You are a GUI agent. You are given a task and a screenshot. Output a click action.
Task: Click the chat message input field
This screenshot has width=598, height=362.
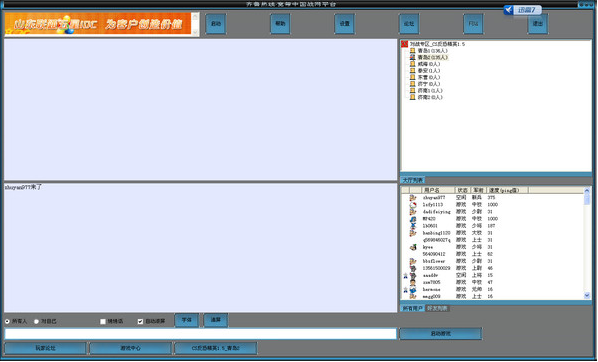click(x=201, y=334)
